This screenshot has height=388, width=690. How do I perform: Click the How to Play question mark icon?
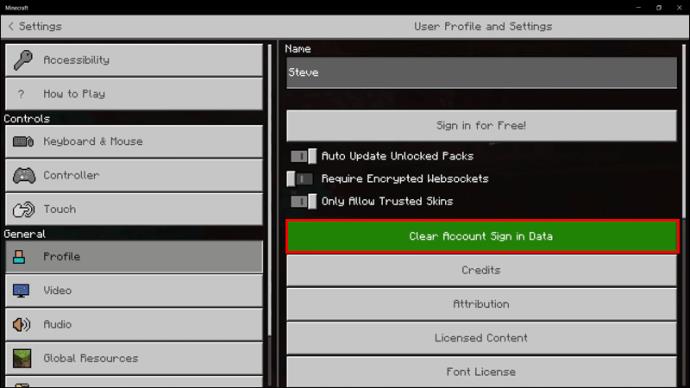click(21, 94)
